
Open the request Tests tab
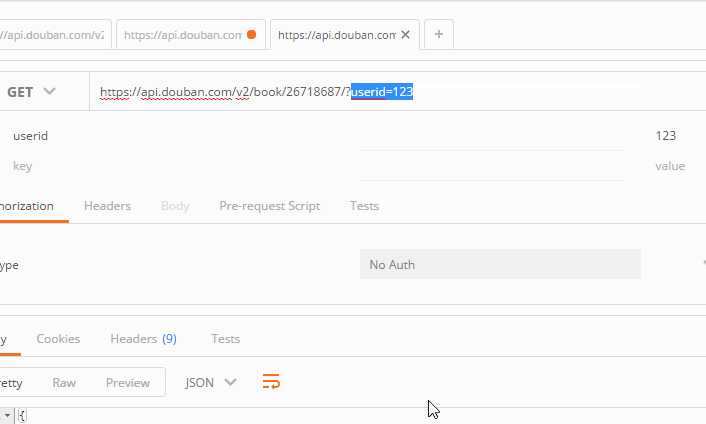(364, 206)
